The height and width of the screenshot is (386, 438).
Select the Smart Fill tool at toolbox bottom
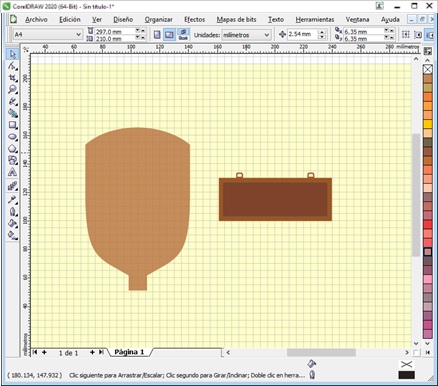pos(12,235)
